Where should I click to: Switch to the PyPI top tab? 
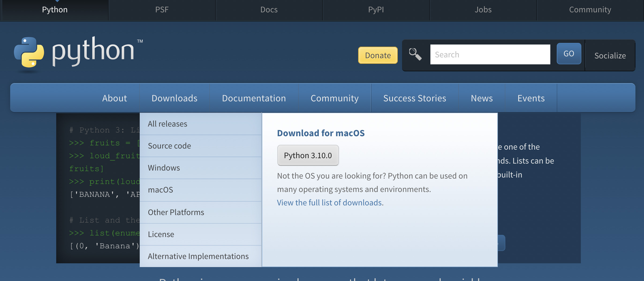376,10
